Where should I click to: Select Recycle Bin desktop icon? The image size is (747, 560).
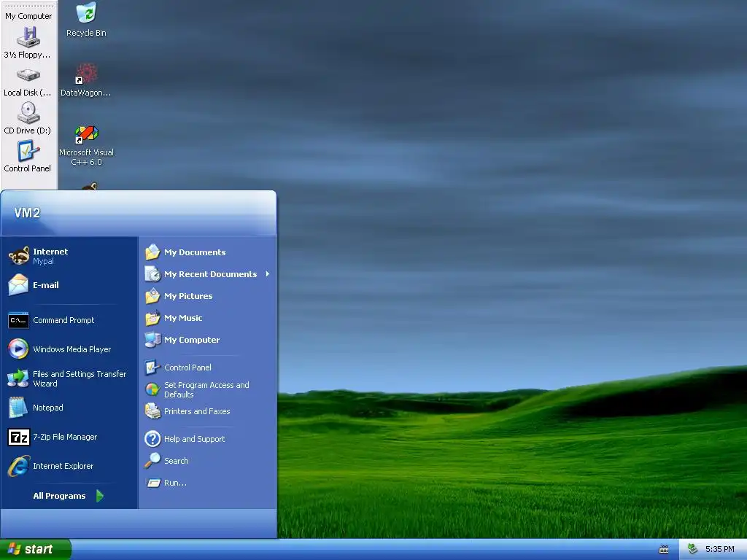coord(86,19)
